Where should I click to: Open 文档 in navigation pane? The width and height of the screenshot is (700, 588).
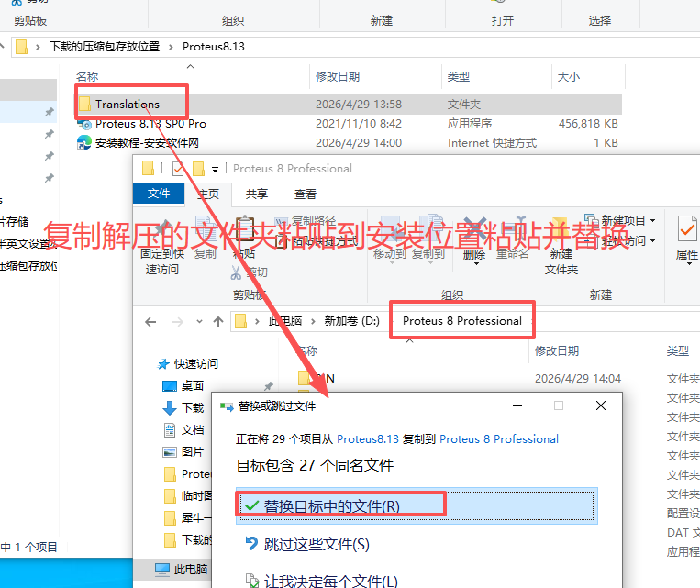click(193, 430)
